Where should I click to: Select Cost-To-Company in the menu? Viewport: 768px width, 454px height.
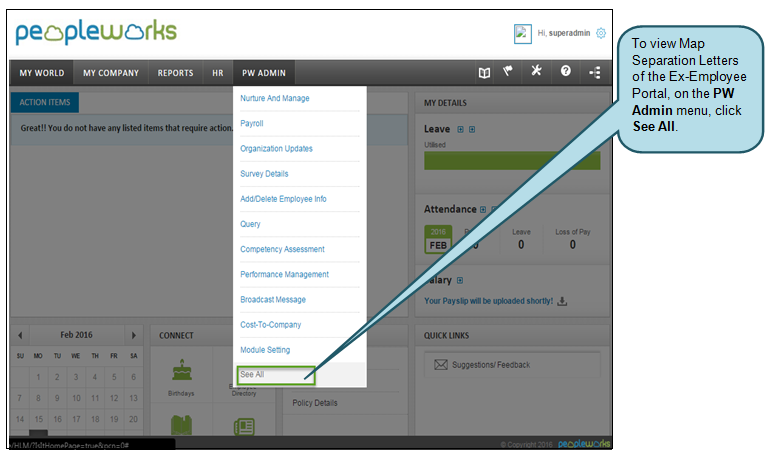point(270,325)
